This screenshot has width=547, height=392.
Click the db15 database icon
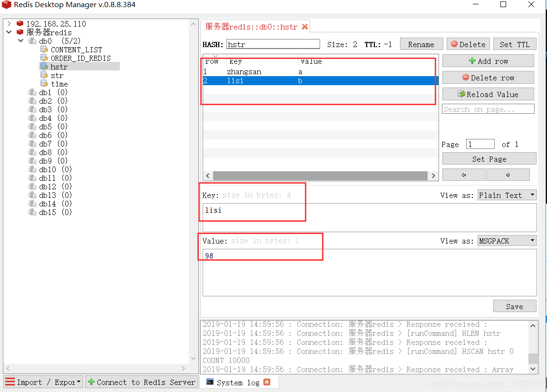[32, 212]
